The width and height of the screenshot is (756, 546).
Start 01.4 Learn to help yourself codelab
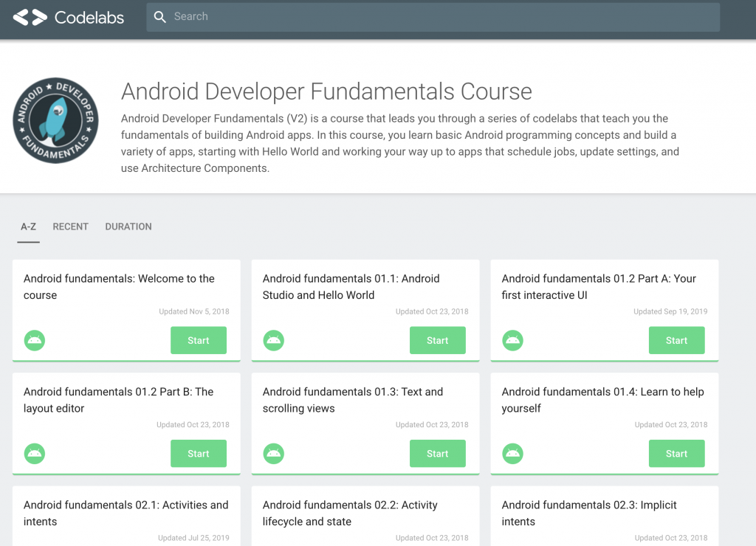(676, 454)
